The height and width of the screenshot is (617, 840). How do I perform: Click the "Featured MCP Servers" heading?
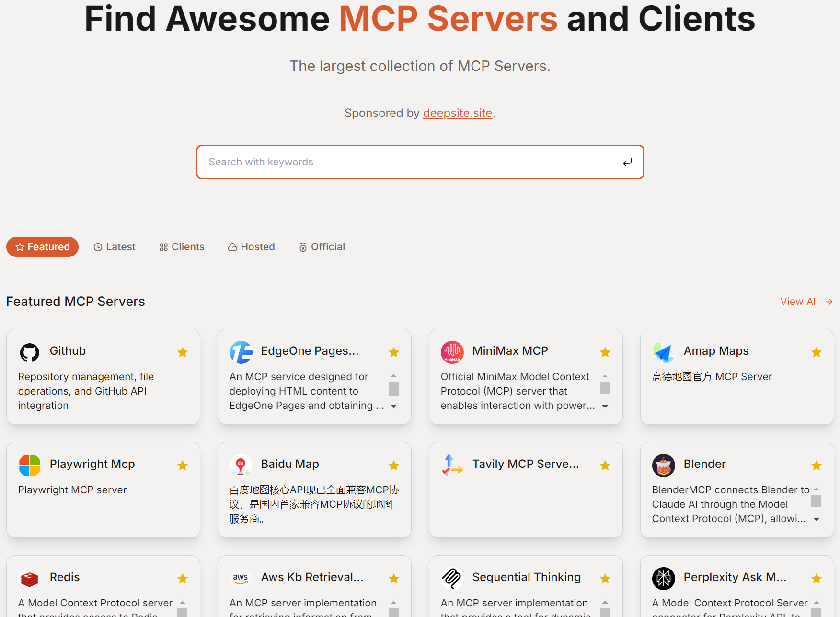click(76, 302)
